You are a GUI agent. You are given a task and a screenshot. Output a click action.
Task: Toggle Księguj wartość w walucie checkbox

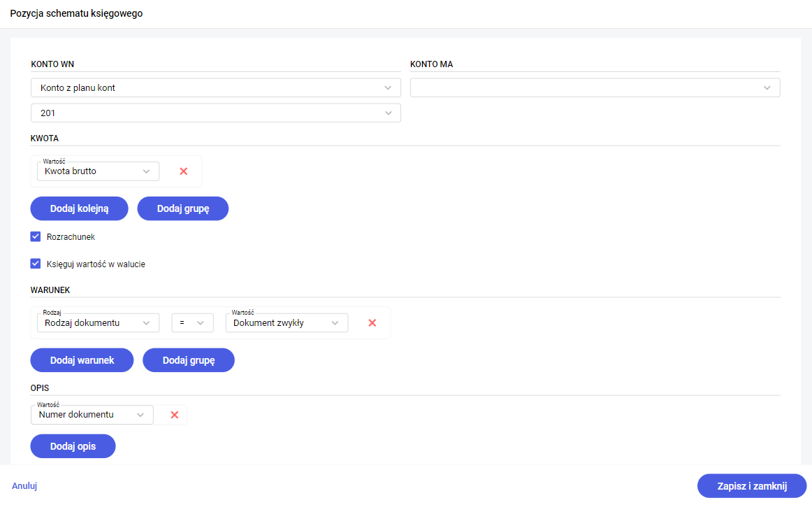point(36,264)
